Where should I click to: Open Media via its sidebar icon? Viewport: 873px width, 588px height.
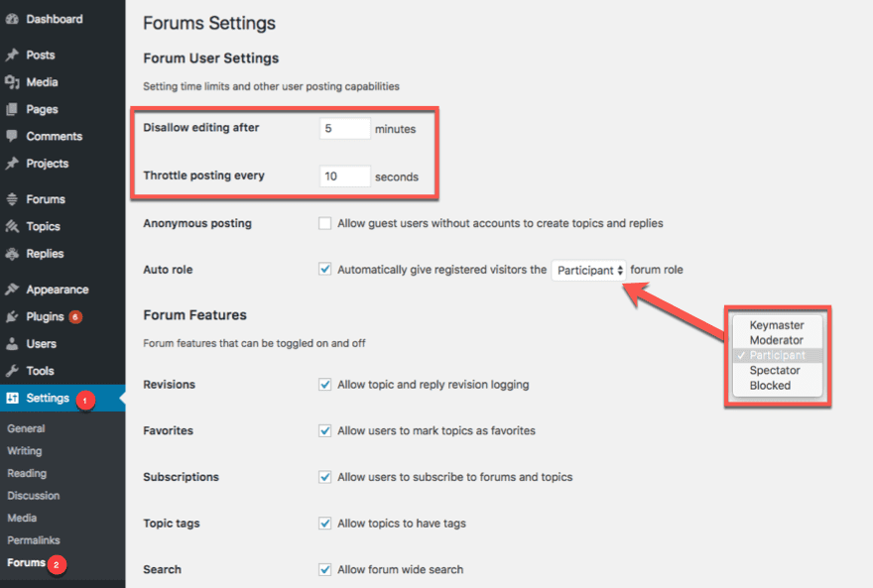(x=12, y=82)
